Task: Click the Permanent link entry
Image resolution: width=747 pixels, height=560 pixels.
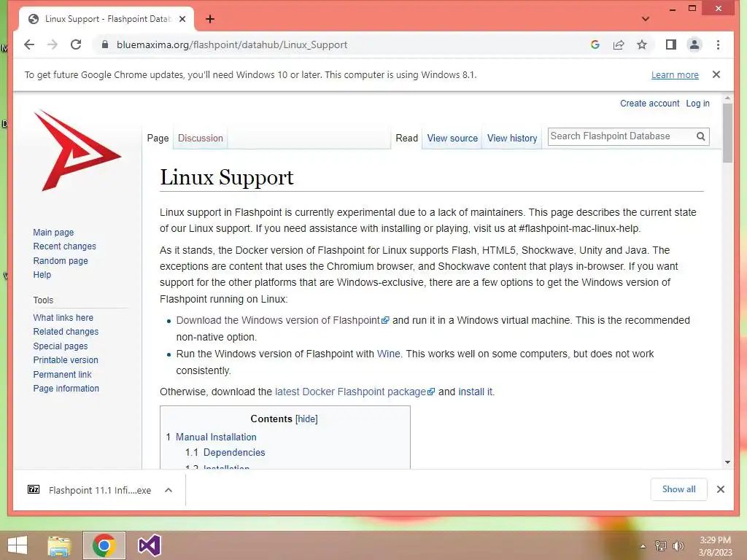Action: pos(62,374)
